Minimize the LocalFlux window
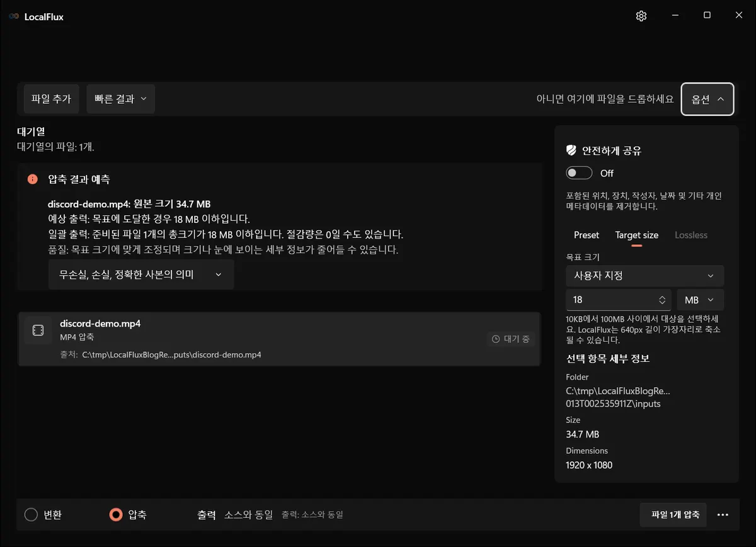 point(675,15)
